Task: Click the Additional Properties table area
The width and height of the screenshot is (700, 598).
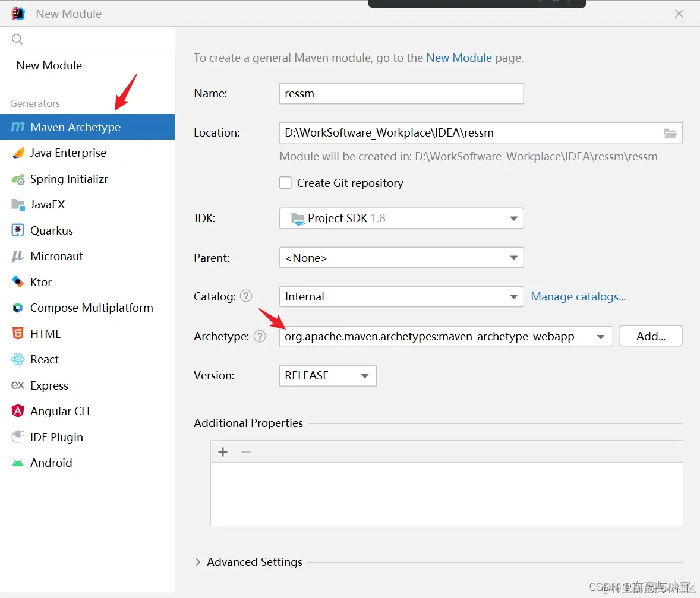Action: click(446, 494)
